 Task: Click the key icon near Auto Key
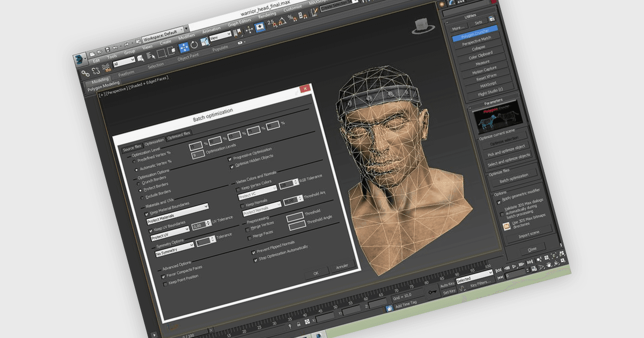[432, 292]
